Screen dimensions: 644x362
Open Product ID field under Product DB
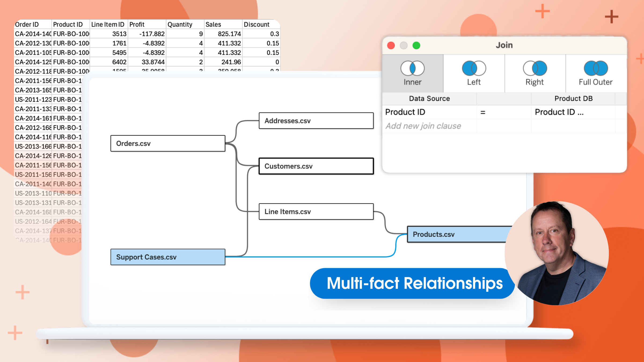point(559,112)
